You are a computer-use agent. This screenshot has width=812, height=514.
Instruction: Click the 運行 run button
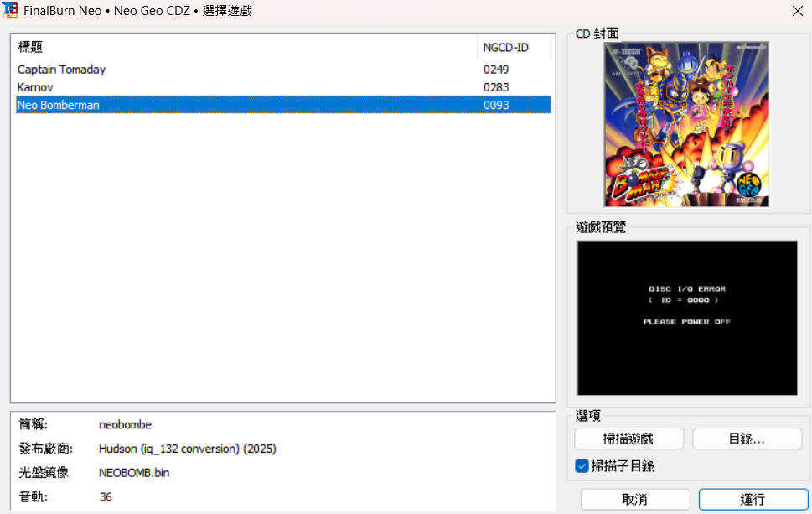pyautogui.click(x=753, y=500)
